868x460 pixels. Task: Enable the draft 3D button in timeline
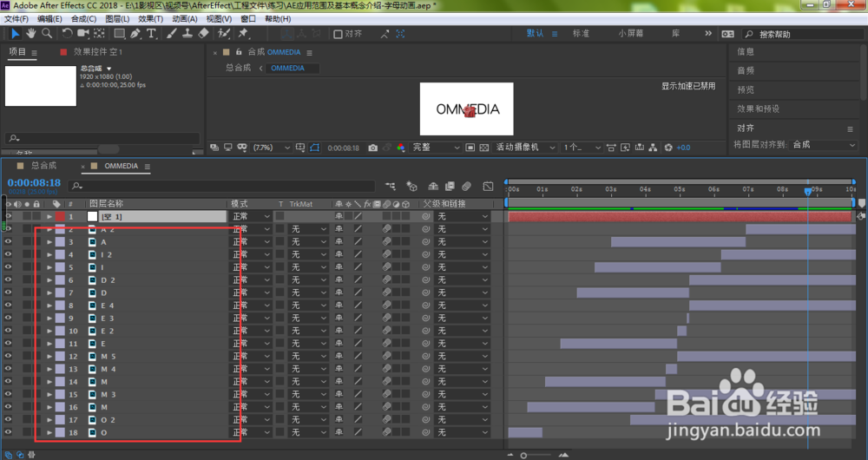(411, 187)
